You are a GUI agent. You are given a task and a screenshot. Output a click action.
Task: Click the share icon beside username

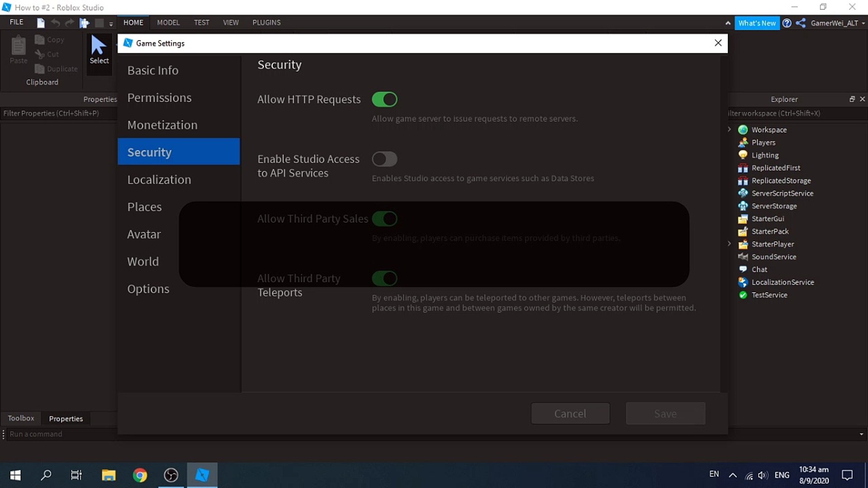(x=801, y=23)
